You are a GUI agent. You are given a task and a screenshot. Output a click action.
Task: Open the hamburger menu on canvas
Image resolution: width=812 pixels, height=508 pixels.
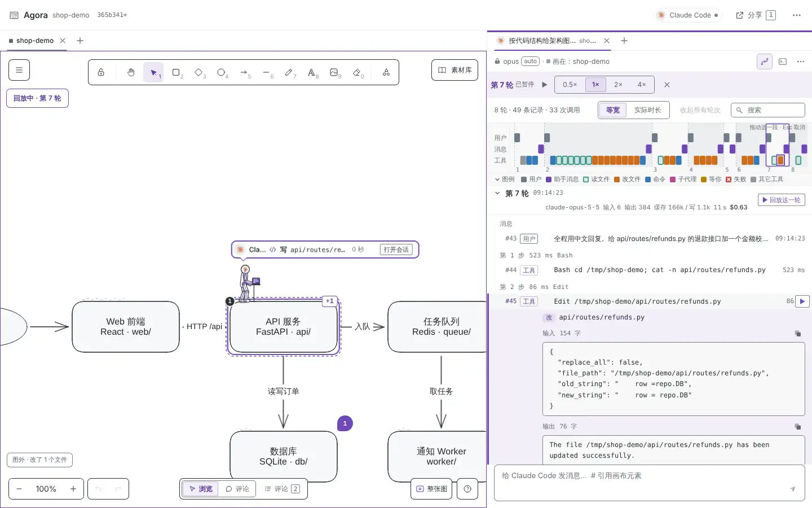click(19, 70)
